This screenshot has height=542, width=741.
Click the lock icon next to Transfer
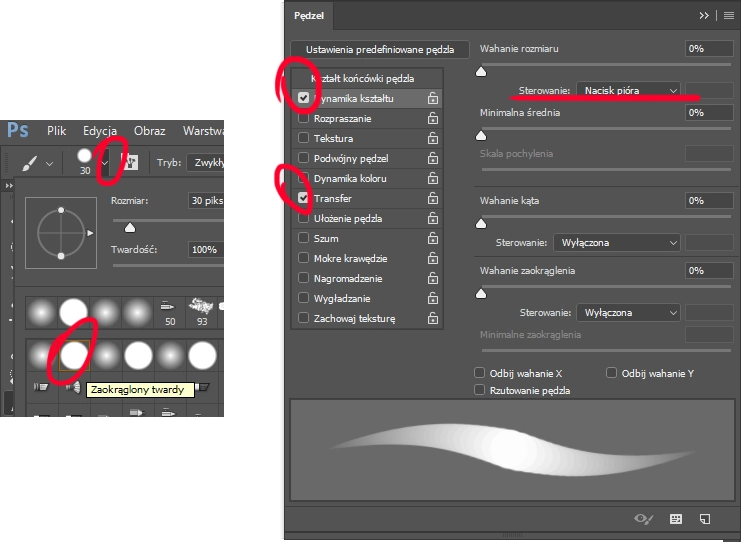click(x=432, y=198)
